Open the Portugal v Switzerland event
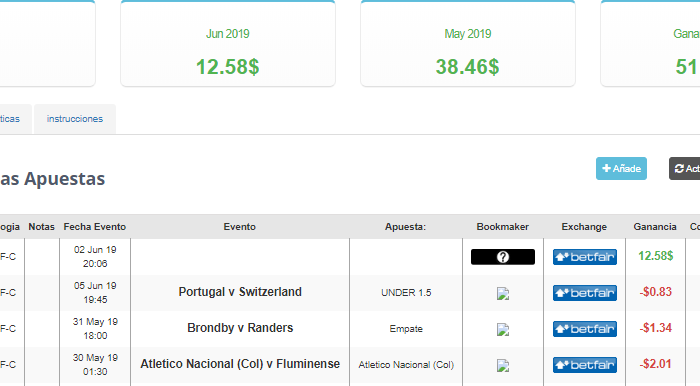This screenshot has width=700, height=386. [x=240, y=292]
